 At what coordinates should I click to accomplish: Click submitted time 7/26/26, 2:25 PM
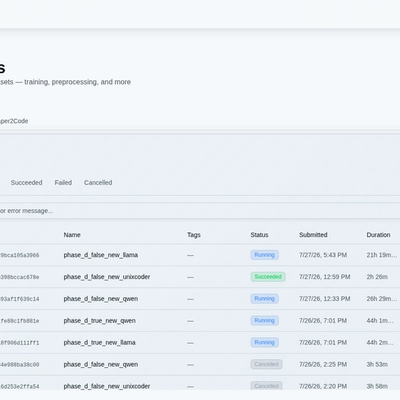[x=323, y=365]
